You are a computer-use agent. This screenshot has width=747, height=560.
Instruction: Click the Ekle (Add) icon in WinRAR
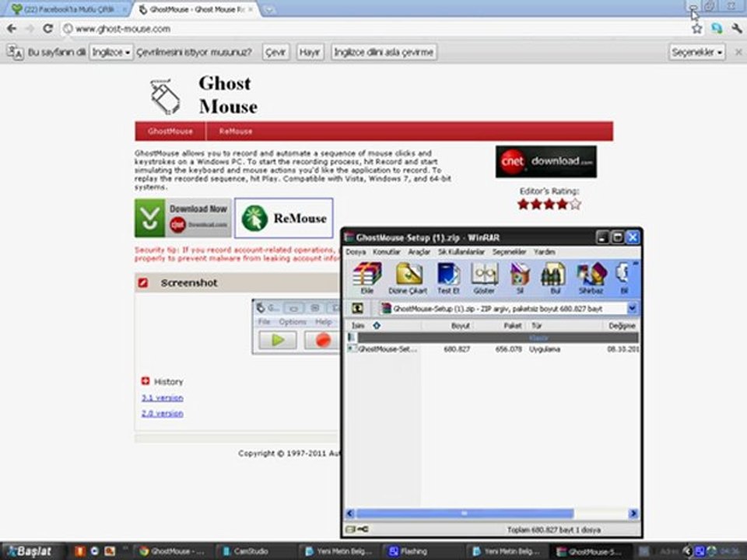(x=366, y=278)
